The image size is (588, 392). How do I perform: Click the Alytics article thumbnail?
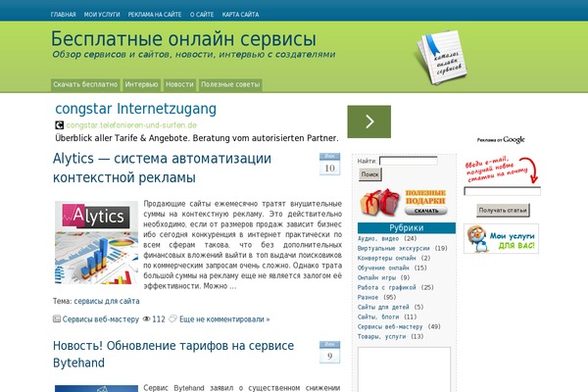pyautogui.click(x=96, y=242)
